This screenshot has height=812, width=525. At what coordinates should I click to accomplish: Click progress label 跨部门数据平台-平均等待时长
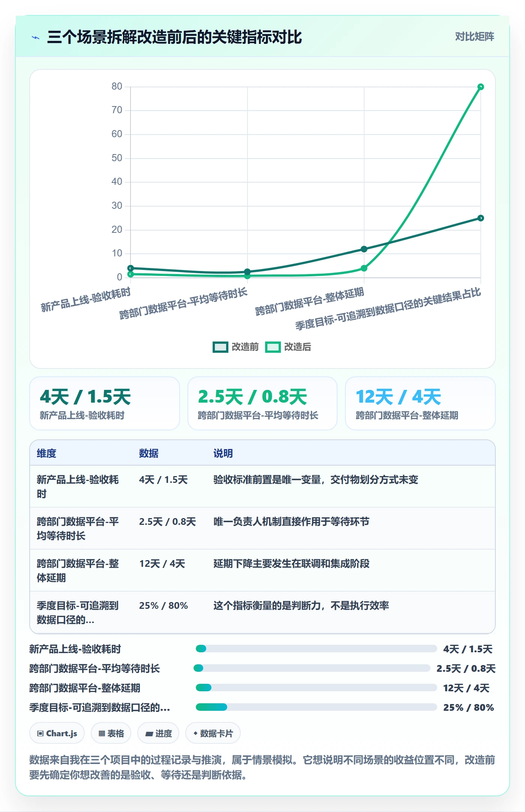[x=94, y=668]
